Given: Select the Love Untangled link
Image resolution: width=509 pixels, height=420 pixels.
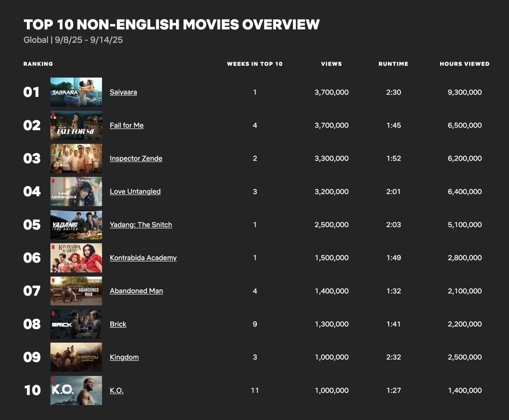Looking at the screenshot, I should pyautogui.click(x=135, y=191).
